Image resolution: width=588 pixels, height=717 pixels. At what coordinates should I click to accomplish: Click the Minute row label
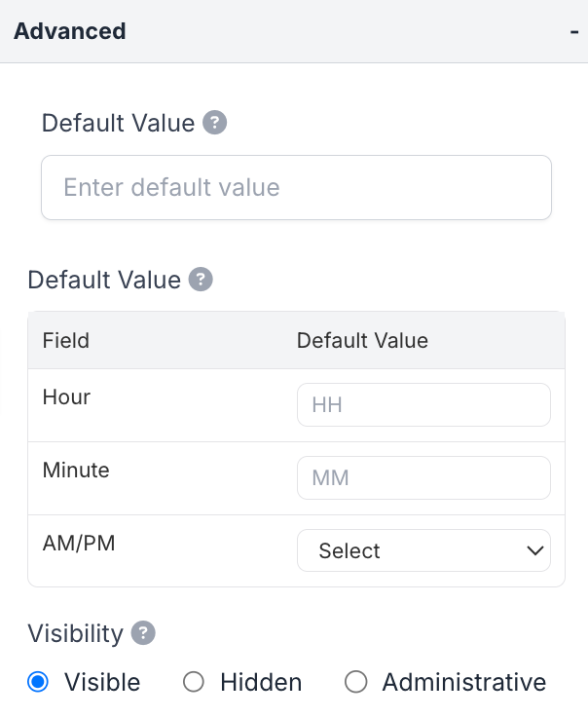(76, 471)
